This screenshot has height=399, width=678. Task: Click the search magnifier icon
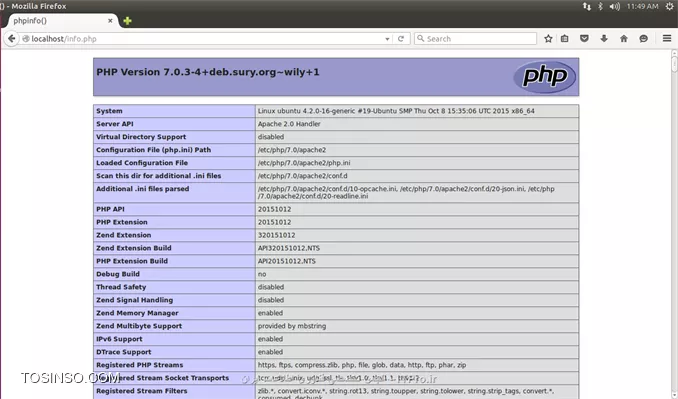click(x=420, y=38)
